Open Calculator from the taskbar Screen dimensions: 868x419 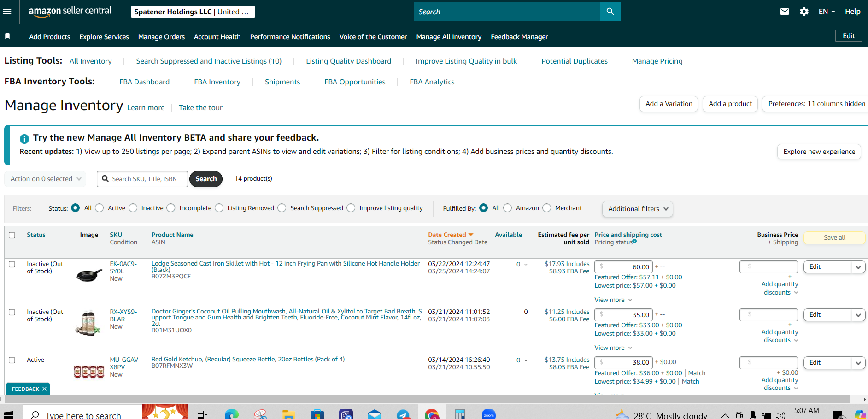(460, 414)
